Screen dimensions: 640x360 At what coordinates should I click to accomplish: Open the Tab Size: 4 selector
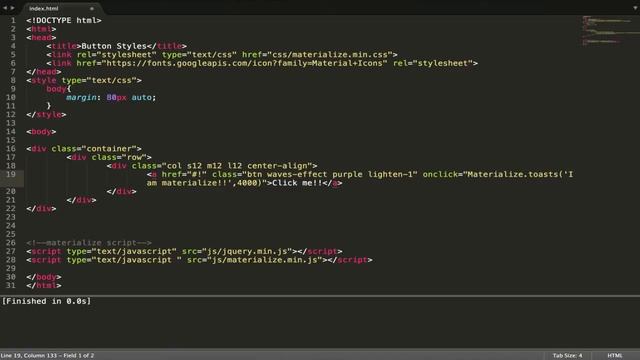coord(567,356)
